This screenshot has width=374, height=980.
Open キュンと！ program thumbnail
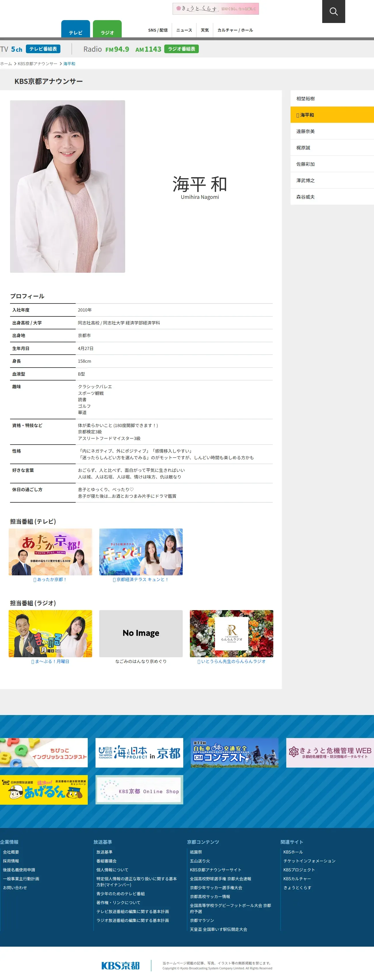pos(141,552)
